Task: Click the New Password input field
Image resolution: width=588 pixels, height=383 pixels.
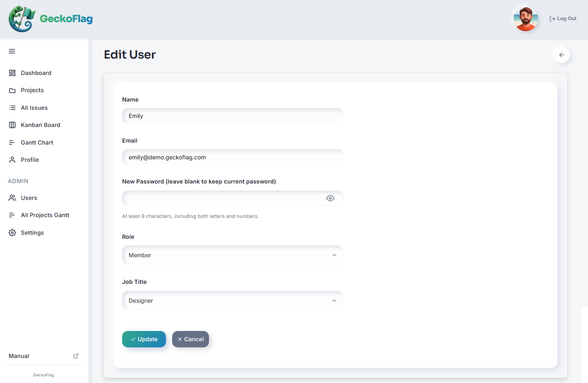Action: pyautogui.click(x=233, y=198)
